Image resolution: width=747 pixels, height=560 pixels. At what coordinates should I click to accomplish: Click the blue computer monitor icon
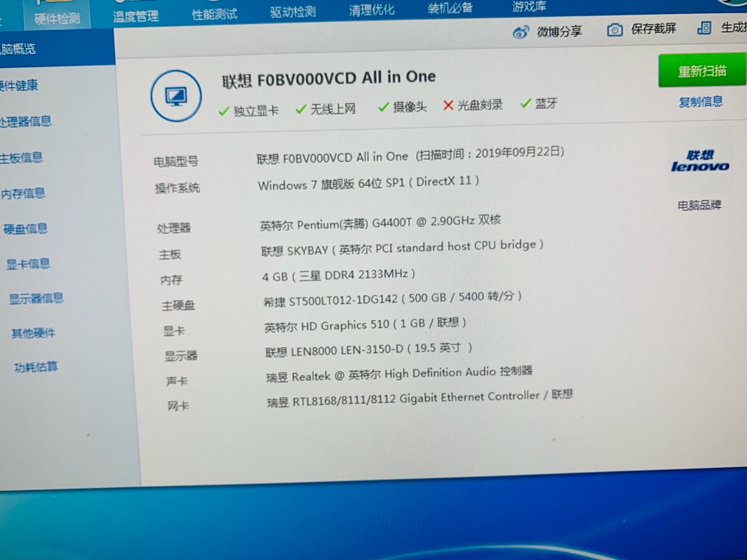(176, 95)
